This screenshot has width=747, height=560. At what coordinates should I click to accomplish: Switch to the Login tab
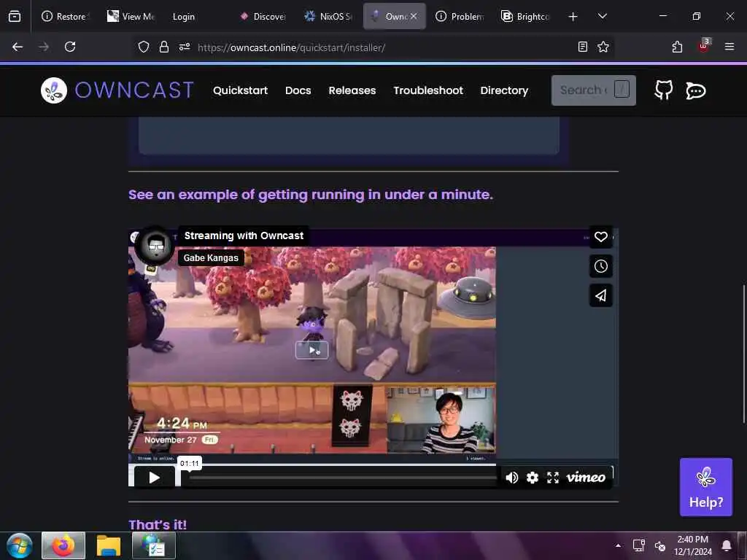click(x=196, y=17)
